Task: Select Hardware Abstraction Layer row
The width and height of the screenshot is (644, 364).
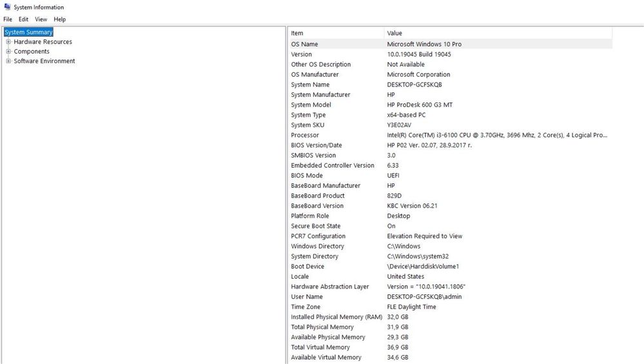Action: click(450, 287)
